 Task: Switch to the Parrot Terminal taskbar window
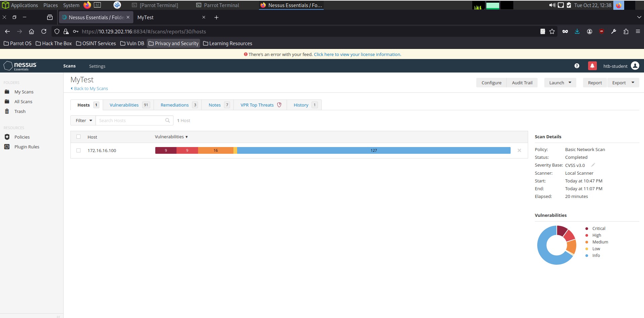tap(218, 5)
